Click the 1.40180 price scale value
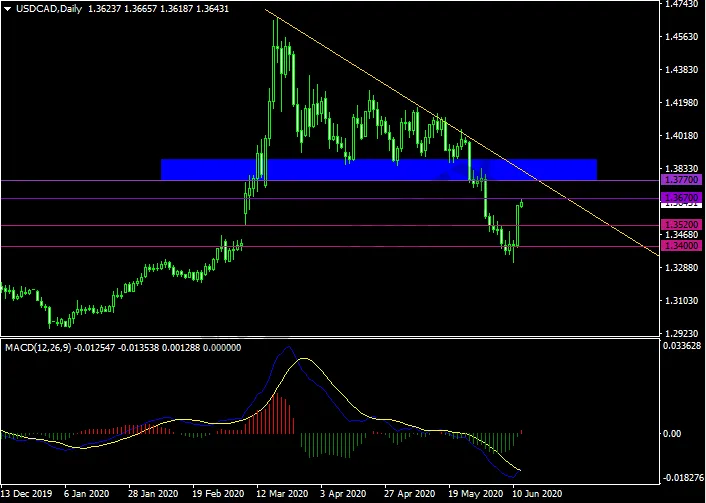The image size is (706, 503). 682,136
